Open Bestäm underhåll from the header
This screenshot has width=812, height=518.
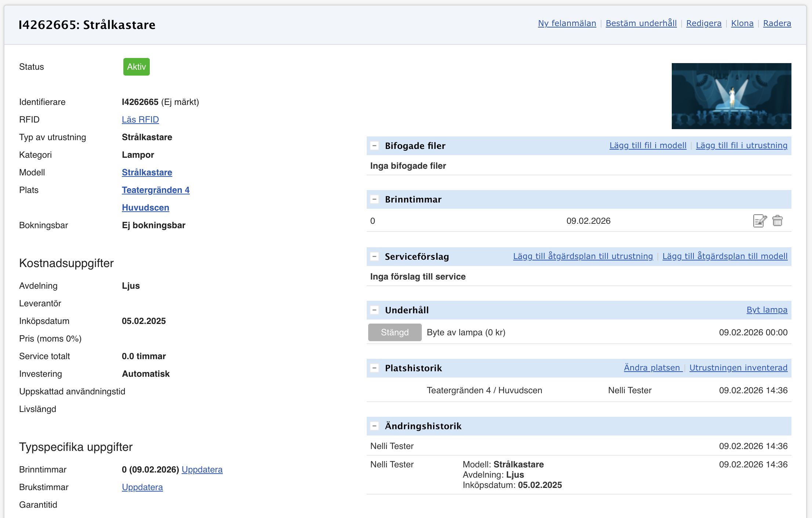[x=641, y=23]
